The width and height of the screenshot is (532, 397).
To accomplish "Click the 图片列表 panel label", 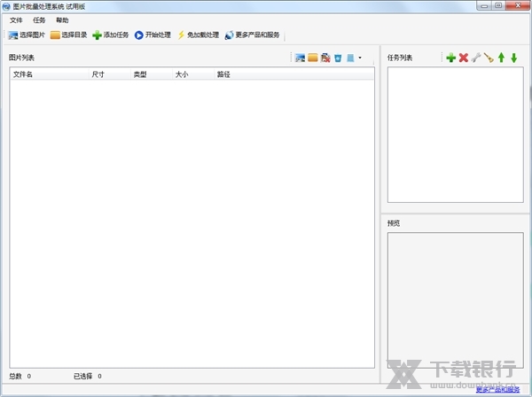I will coord(21,58).
